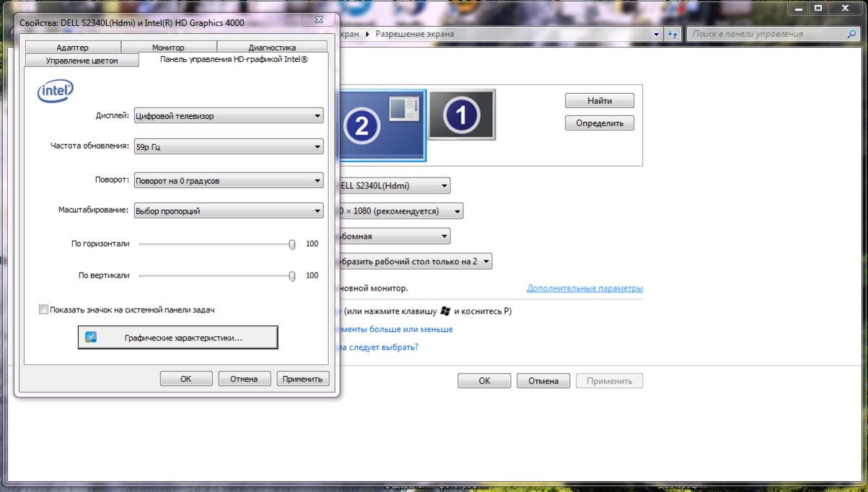Click the По горизонтали slider handle
The width and height of the screenshot is (868, 492).
292,245
